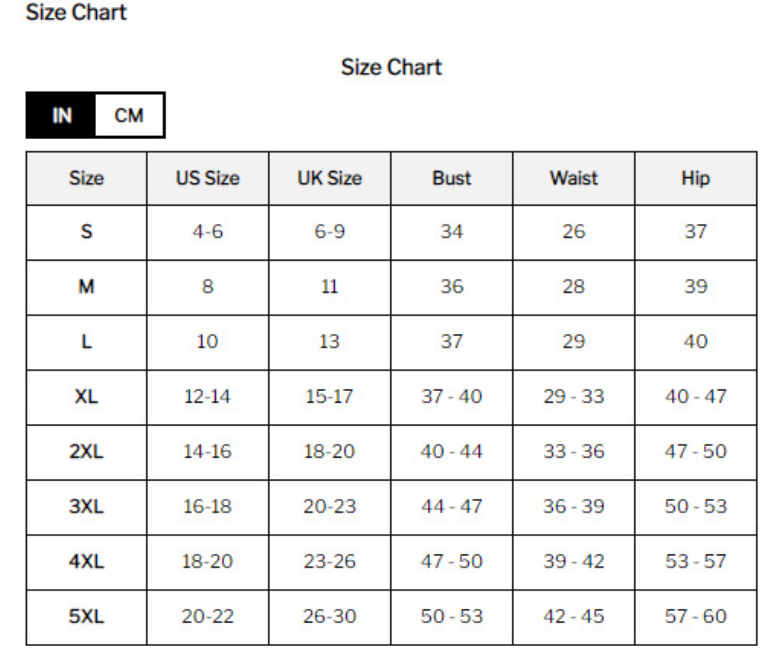
Task: Select the 5XL size row label
Action: coord(86,617)
